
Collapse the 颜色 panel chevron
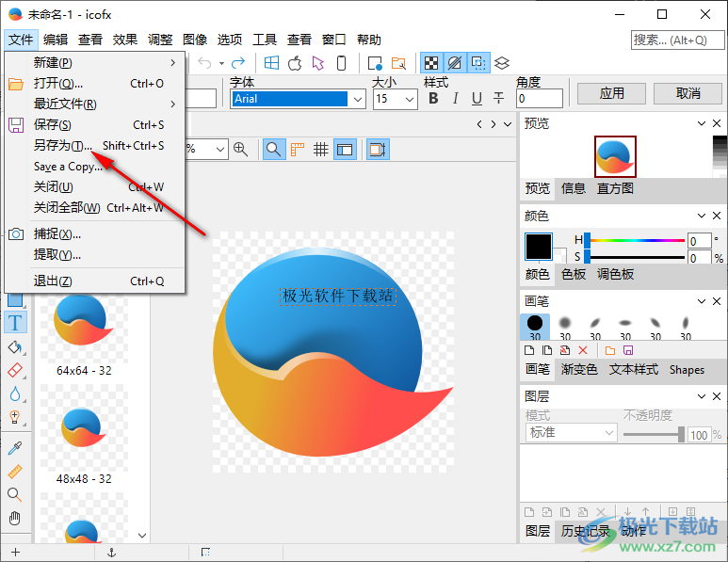(702, 216)
